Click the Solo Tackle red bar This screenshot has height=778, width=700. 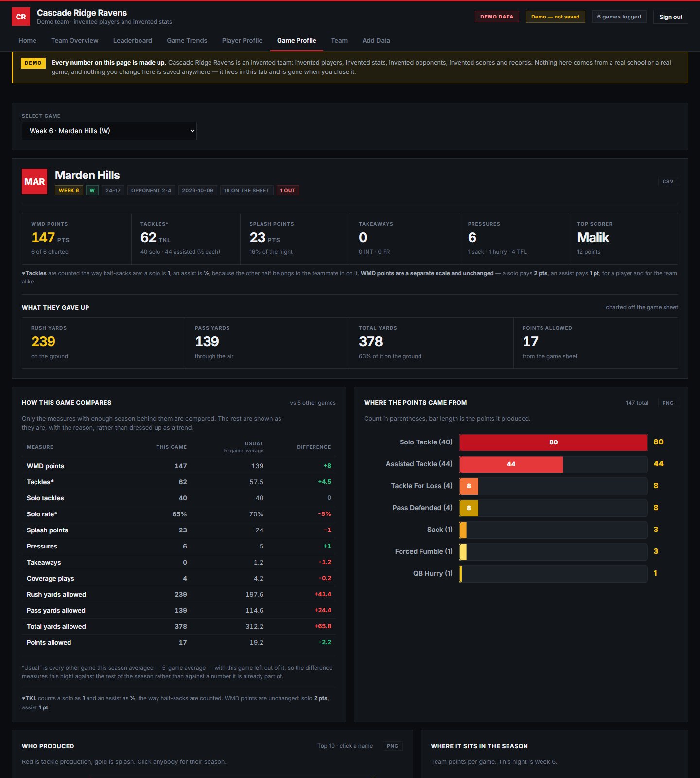[x=553, y=442]
